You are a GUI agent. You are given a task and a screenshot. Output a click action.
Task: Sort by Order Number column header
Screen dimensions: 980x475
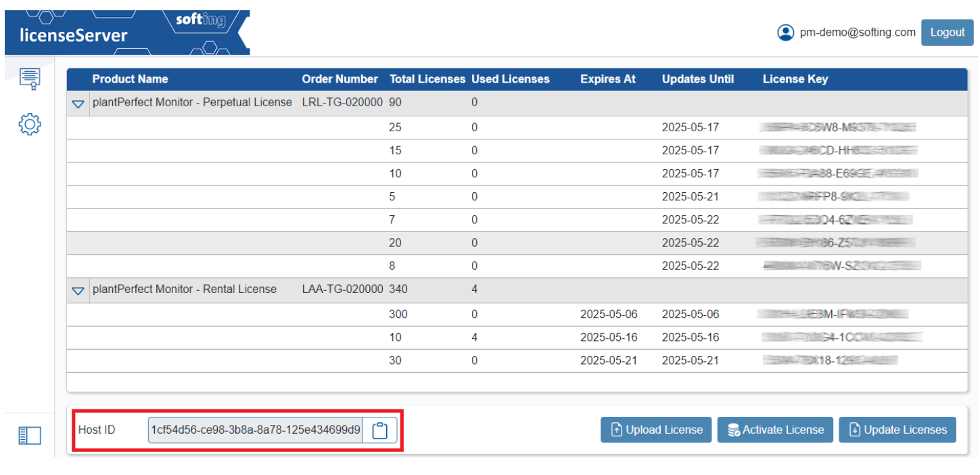click(340, 79)
